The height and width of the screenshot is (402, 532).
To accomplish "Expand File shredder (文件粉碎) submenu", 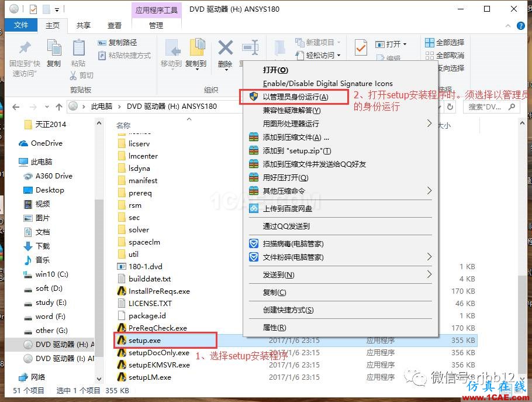I will (429, 257).
